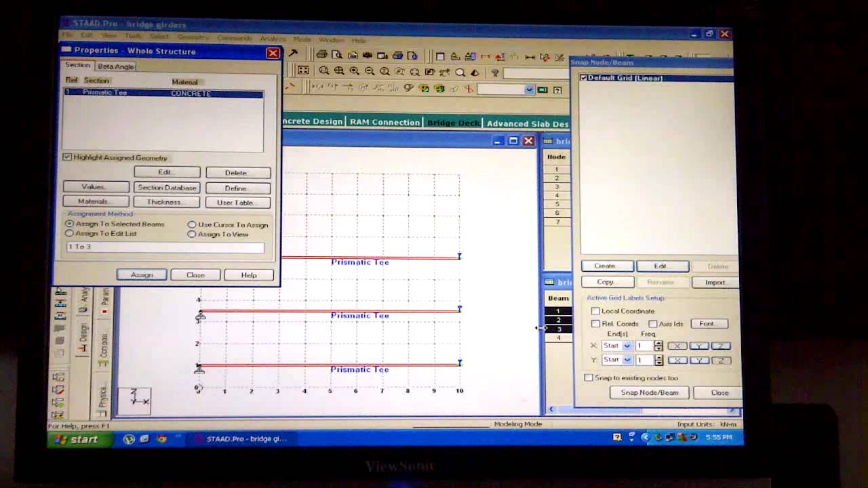Enable Local Coordinate checkbox
Viewport: 868px width, 488px height.
pos(595,311)
